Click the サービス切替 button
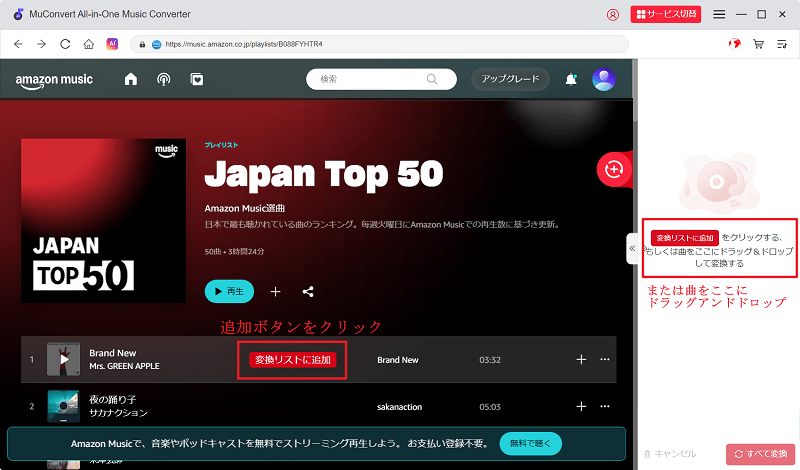800x470 pixels. pos(666,14)
